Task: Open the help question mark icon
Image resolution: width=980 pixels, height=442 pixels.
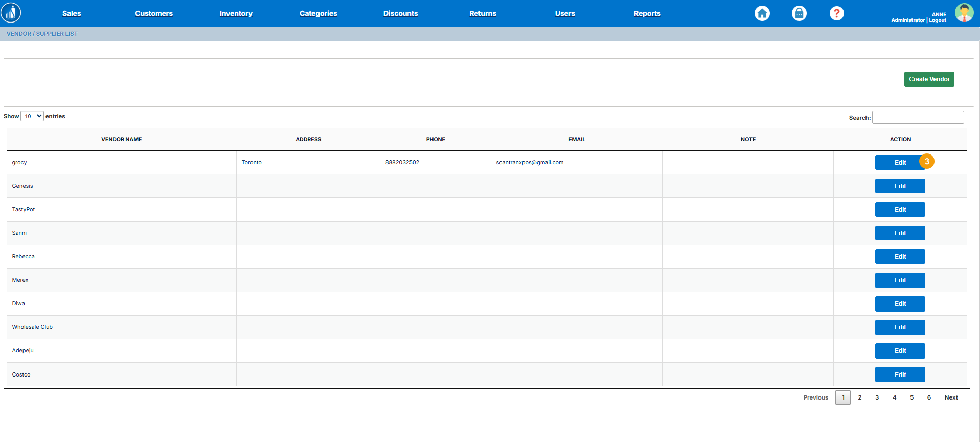Action: 836,13
